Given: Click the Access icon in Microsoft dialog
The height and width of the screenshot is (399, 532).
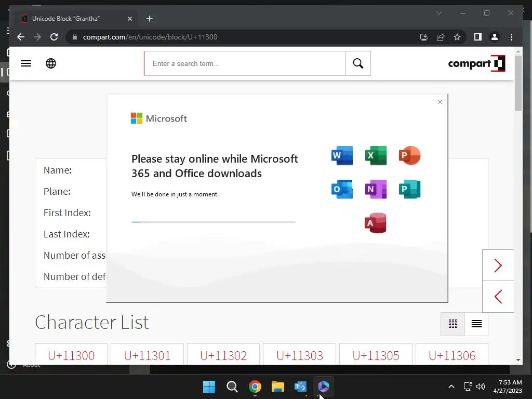Looking at the screenshot, I should [x=375, y=223].
